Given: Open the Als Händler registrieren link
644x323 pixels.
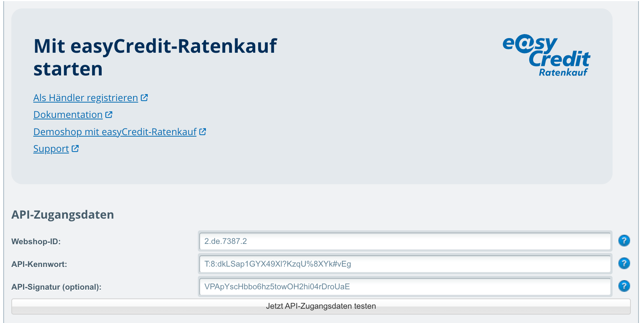Looking at the screenshot, I should tap(86, 98).
